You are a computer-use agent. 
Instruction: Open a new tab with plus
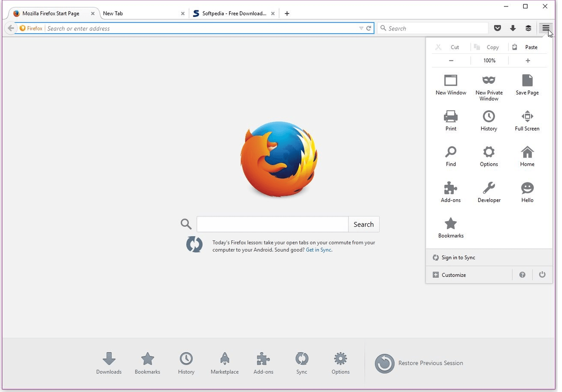tap(287, 14)
